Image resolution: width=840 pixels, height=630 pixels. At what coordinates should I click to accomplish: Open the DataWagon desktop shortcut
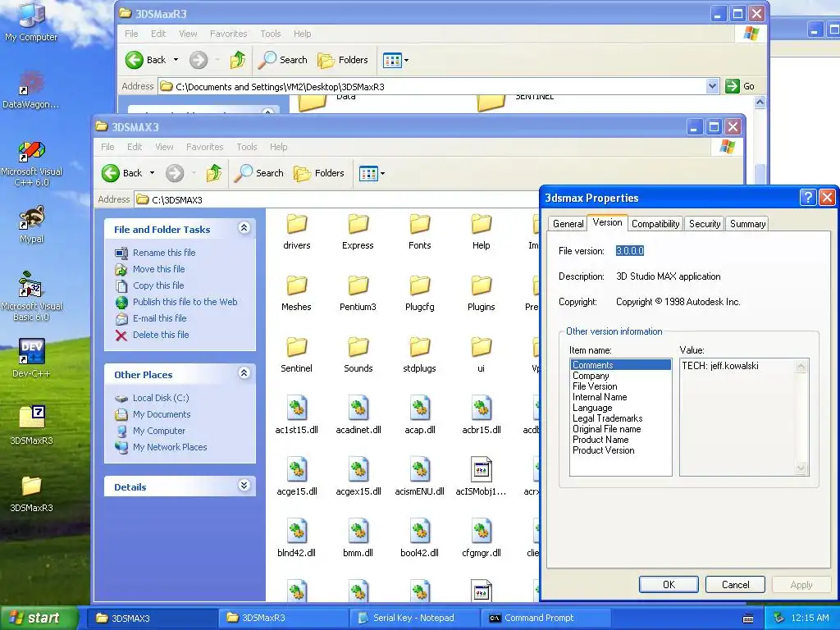click(31, 89)
